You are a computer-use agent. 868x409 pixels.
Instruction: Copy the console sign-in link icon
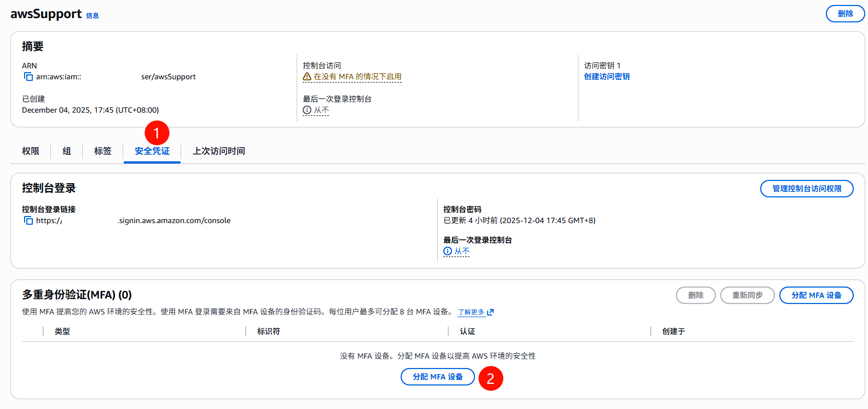pos(28,220)
